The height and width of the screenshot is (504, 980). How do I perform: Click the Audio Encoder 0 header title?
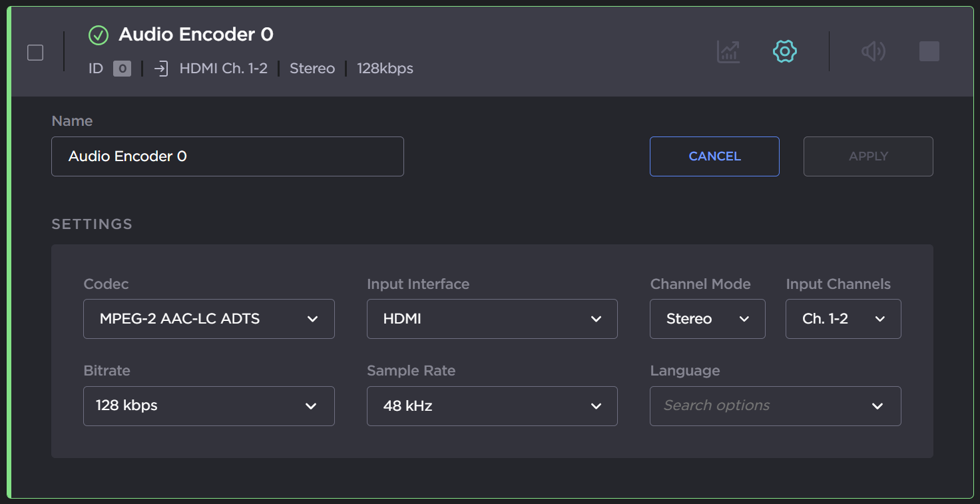(x=196, y=35)
